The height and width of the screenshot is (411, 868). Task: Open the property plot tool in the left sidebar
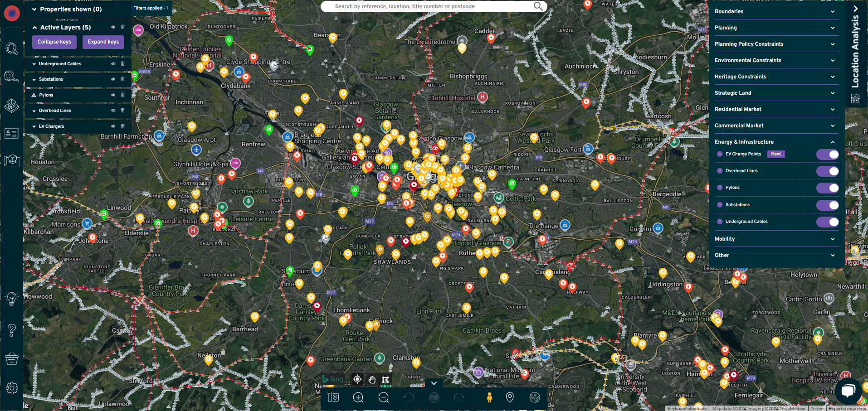(x=12, y=106)
